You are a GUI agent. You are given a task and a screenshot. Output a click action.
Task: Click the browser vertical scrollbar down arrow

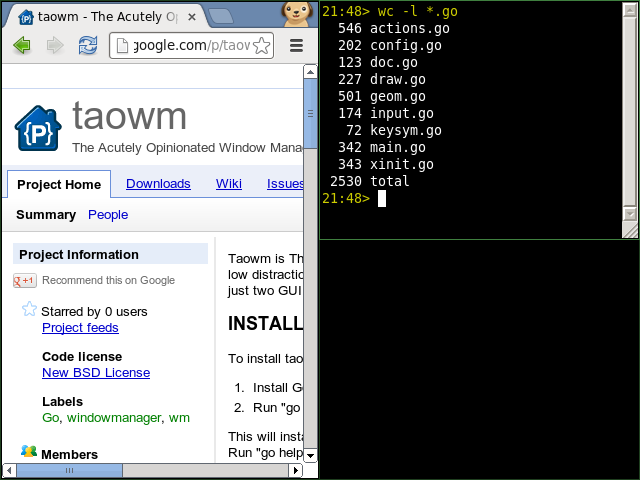point(310,455)
